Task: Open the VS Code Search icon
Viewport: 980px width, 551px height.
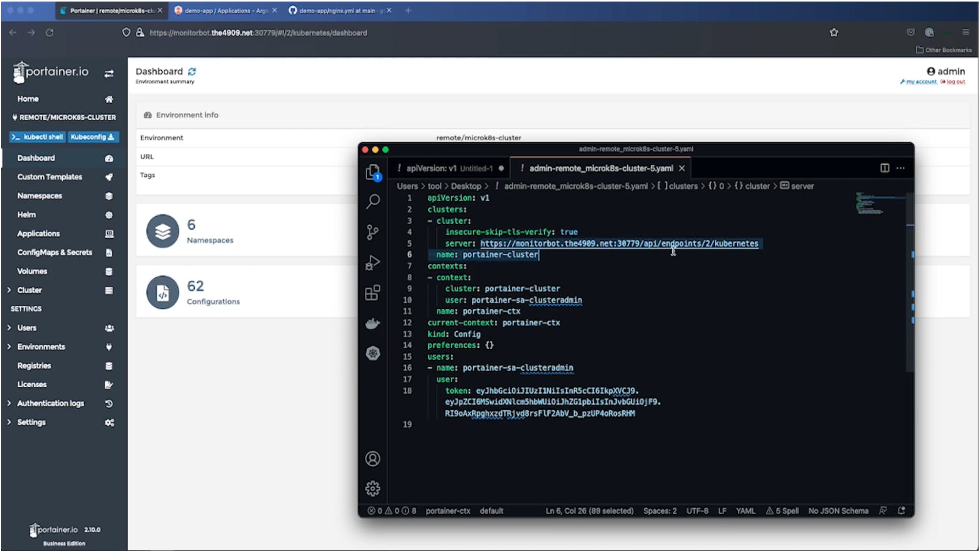Action: pos(373,201)
